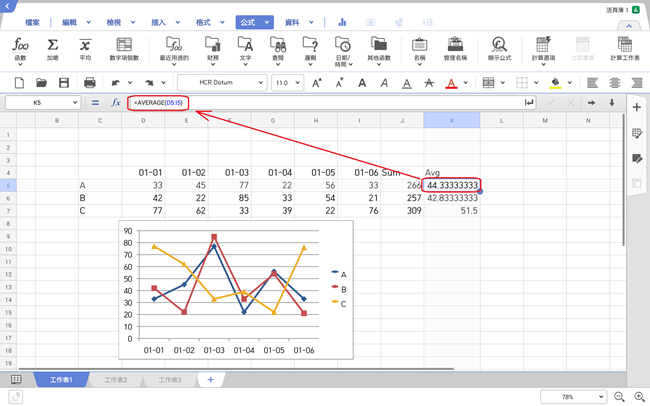Switch to the 工作表2 sheet tab

(x=116, y=380)
